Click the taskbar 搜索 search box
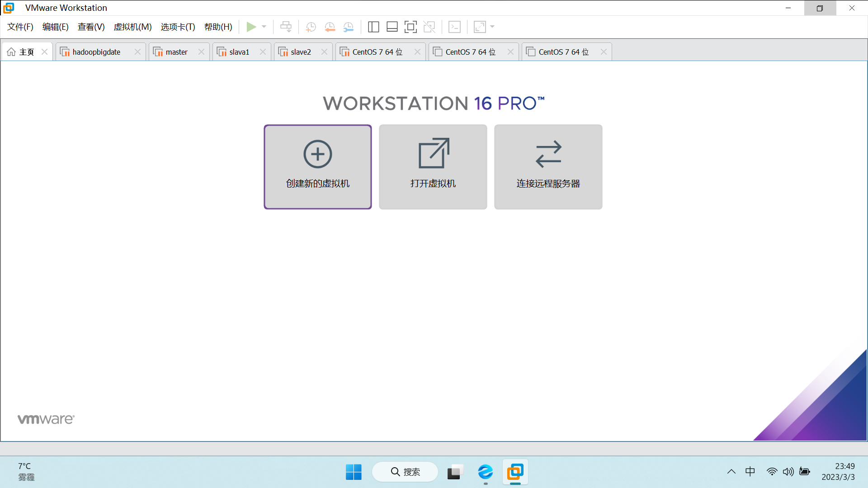The height and width of the screenshot is (488, 868). pyautogui.click(x=405, y=472)
